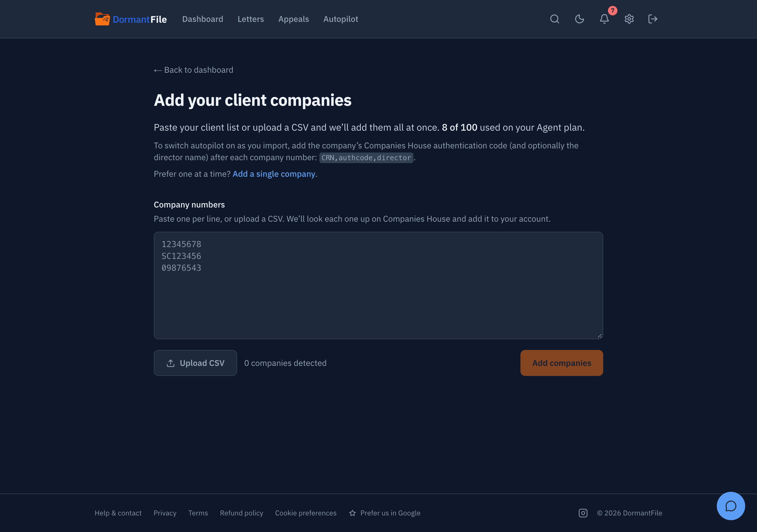Viewport: 757px width, 532px height.
Task: Click the '0 companies detected' text
Action: click(x=285, y=363)
